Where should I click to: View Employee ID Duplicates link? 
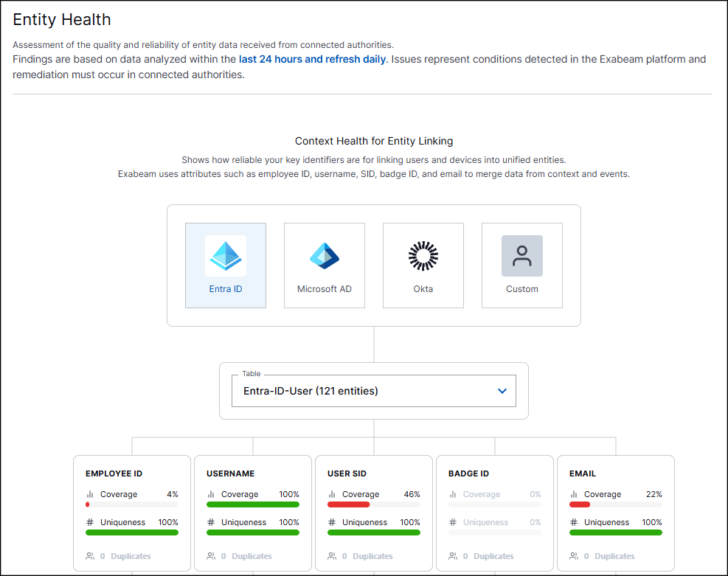[131, 556]
